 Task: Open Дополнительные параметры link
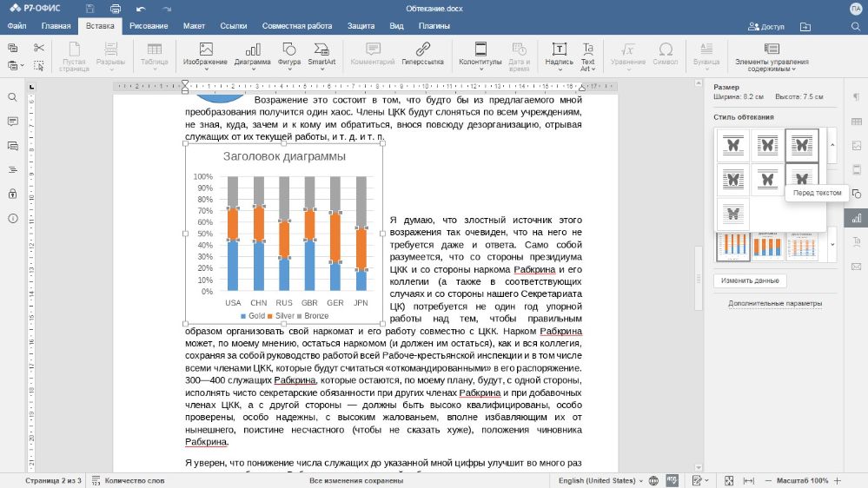[775, 303]
